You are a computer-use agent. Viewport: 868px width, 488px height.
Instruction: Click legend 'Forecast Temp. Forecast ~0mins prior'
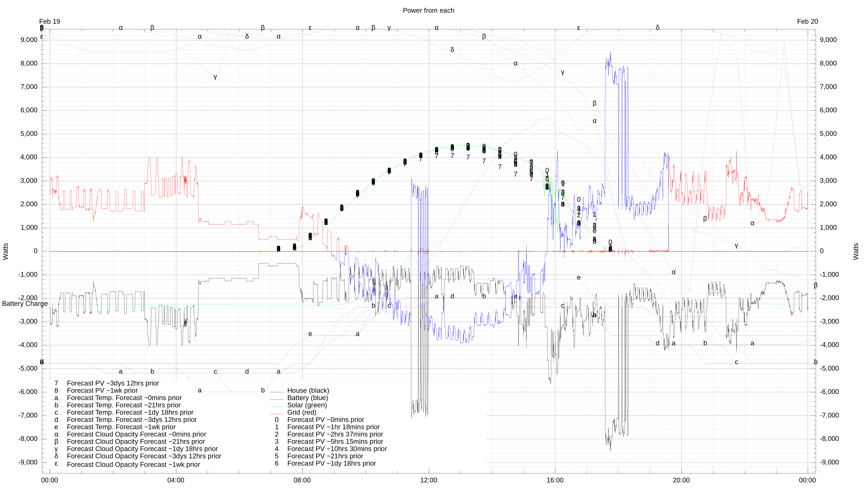click(x=124, y=398)
